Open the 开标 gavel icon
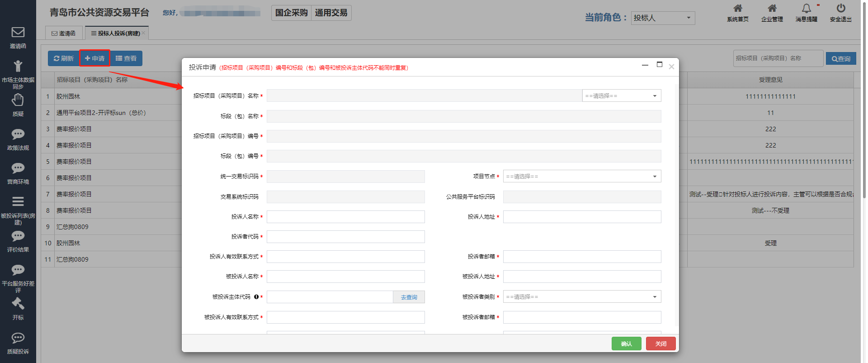The width and height of the screenshot is (868, 363). pos(18,303)
